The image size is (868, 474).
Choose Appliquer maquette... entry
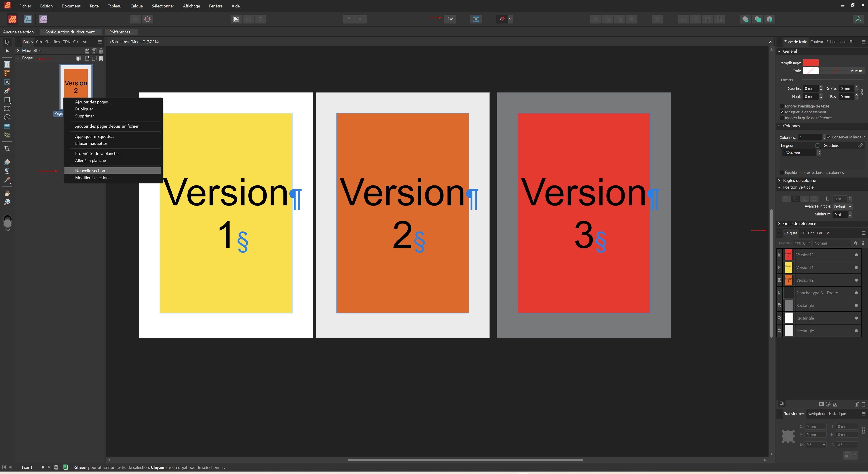pos(113,136)
